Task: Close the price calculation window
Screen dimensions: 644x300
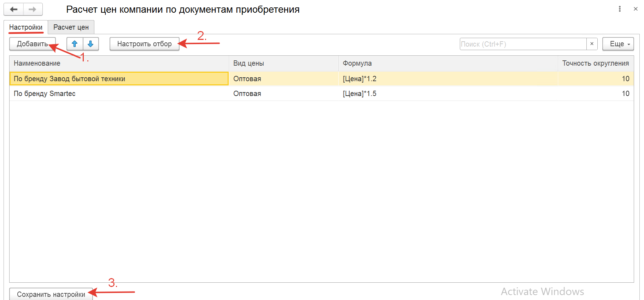Action: [x=636, y=9]
